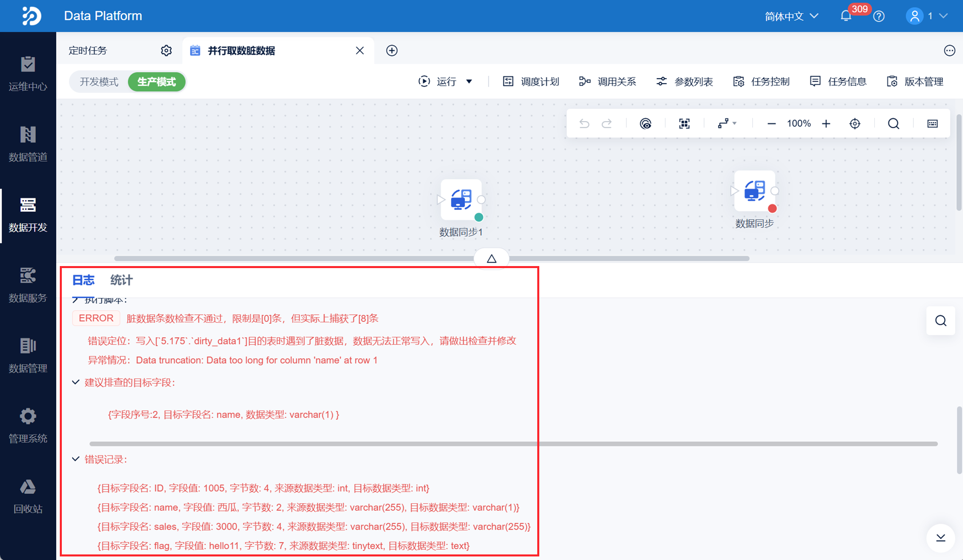The image size is (963, 560).
Task: Switch to 开发模式
Action: point(99,82)
